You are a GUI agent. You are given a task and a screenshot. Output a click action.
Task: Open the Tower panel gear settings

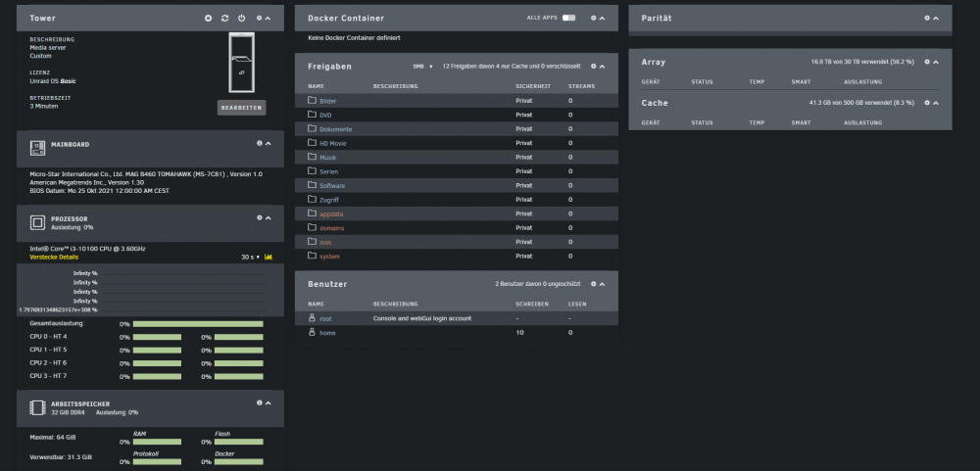point(260,19)
